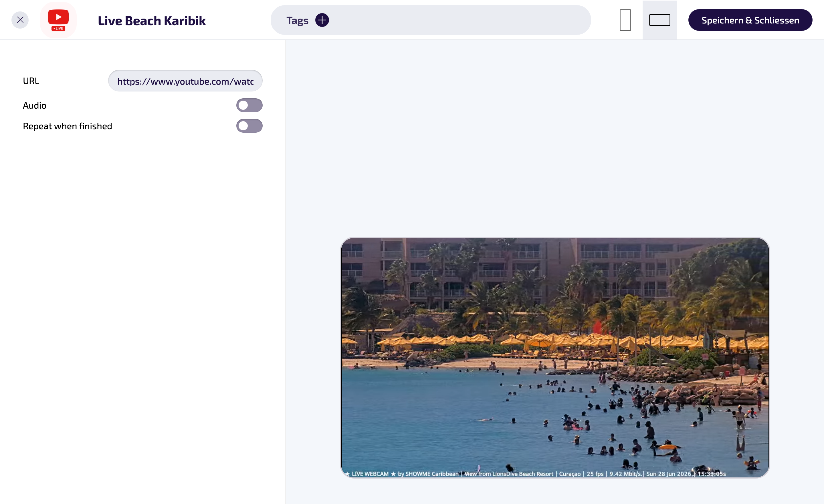Focus the YouTube URL input field
The image size is (824, 504).
coord(185,81)
